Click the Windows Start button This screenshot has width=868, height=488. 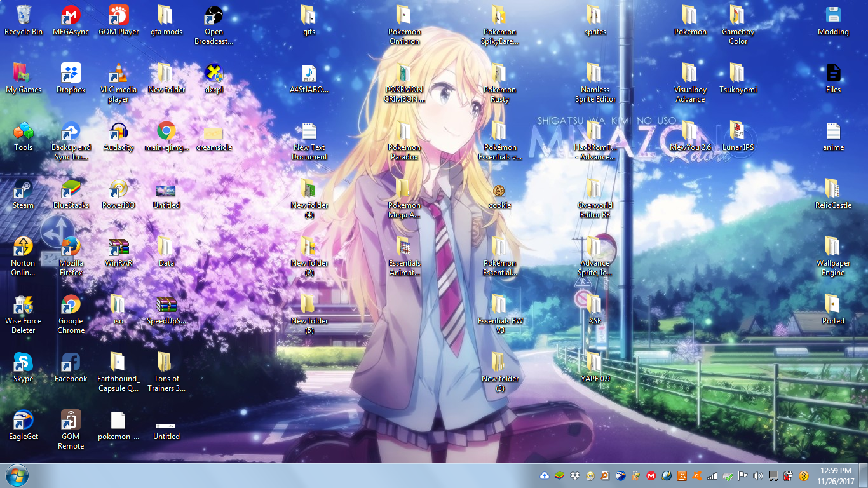coord(16,475)
